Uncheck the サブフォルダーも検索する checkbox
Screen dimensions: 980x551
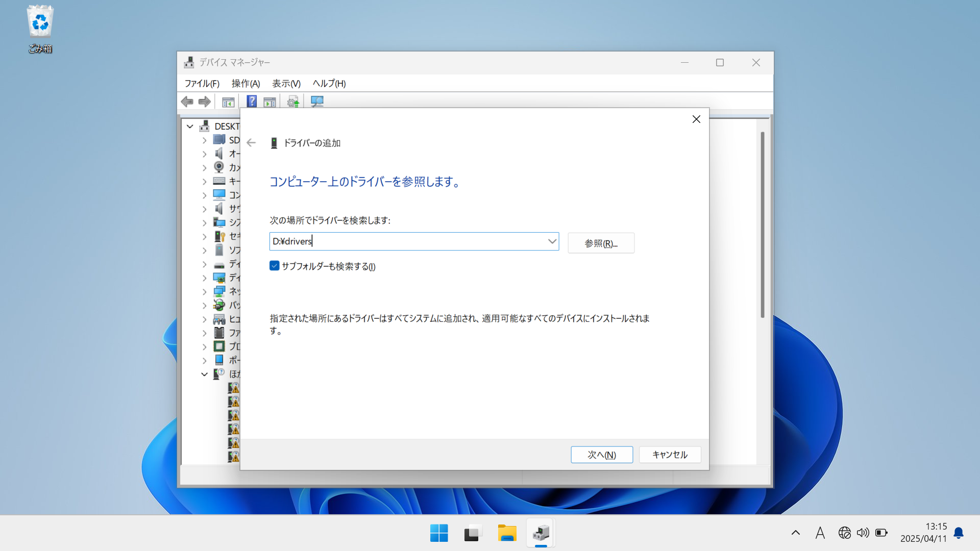click(275, 266)
